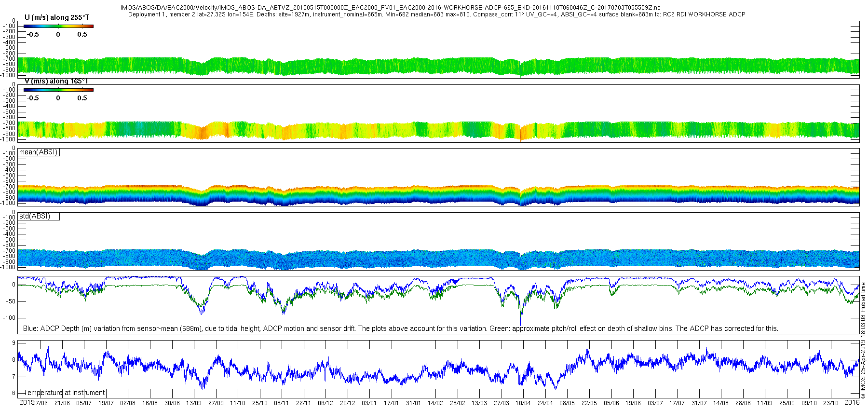Click the '21/06' date tick label
Screen dimensions: 868x410
point(62,403)
